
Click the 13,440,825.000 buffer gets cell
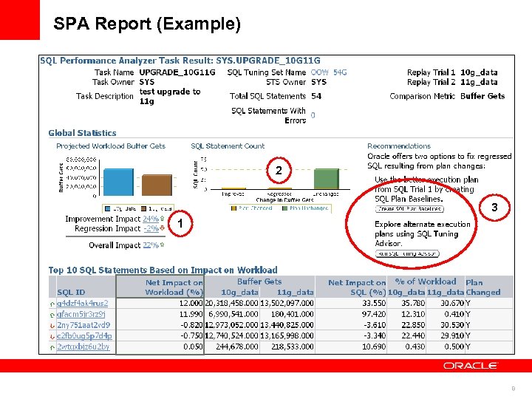[287, 325]
